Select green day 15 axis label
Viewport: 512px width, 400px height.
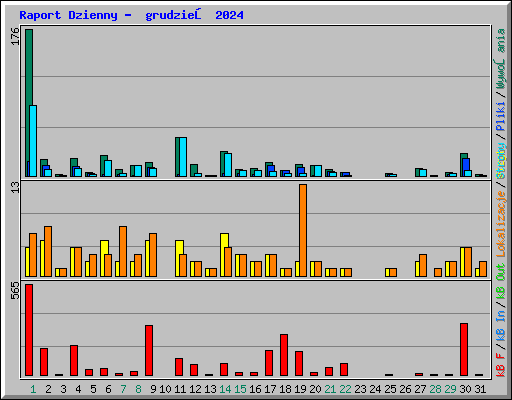tap(240, 389)
